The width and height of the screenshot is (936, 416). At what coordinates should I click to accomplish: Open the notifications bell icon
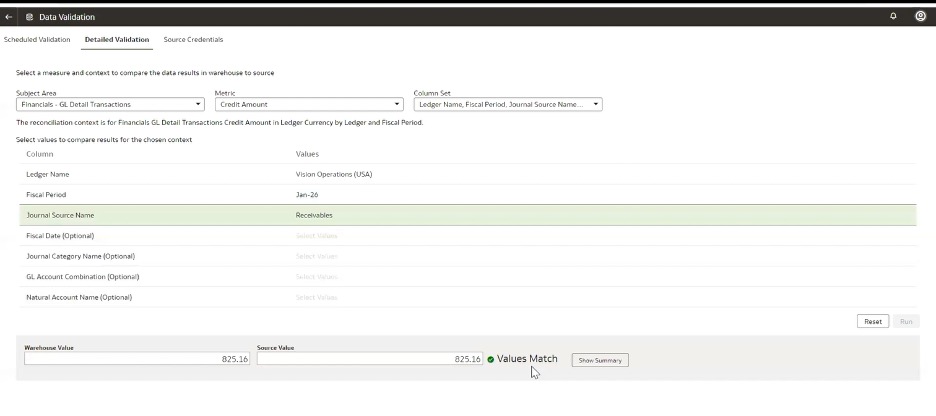[893, 16]
